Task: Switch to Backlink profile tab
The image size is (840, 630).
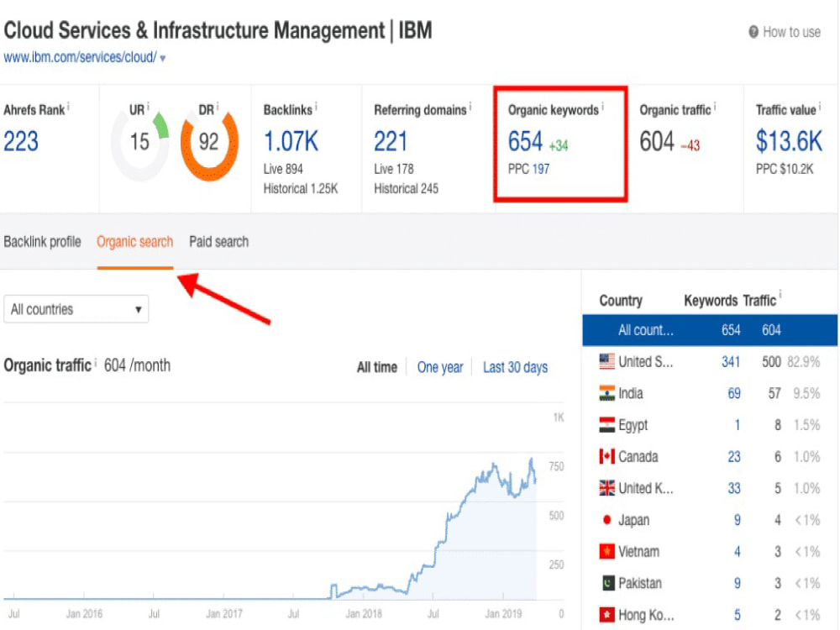Action: [x=42, y=242]
